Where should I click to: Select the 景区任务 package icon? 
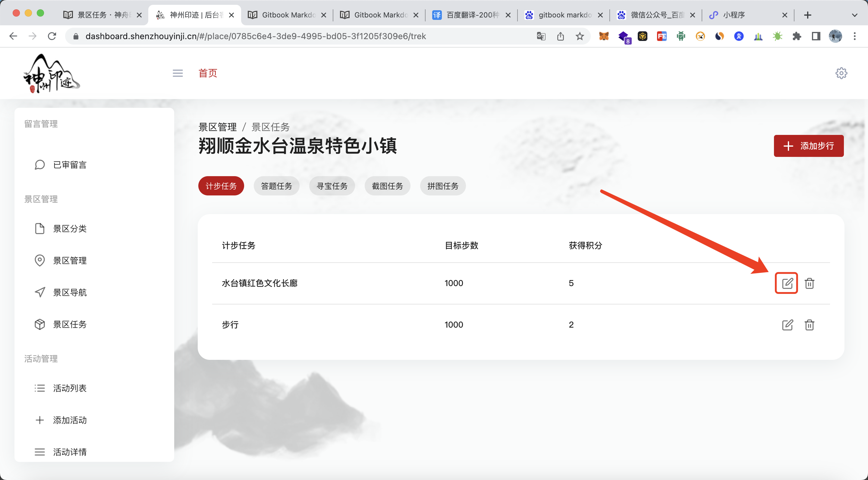(39, 324)
